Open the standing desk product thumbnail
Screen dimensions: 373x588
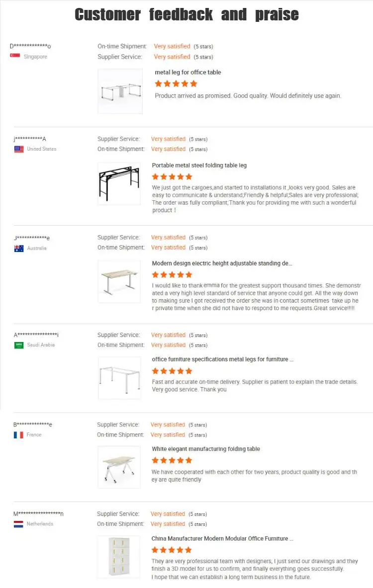point(119,282)
